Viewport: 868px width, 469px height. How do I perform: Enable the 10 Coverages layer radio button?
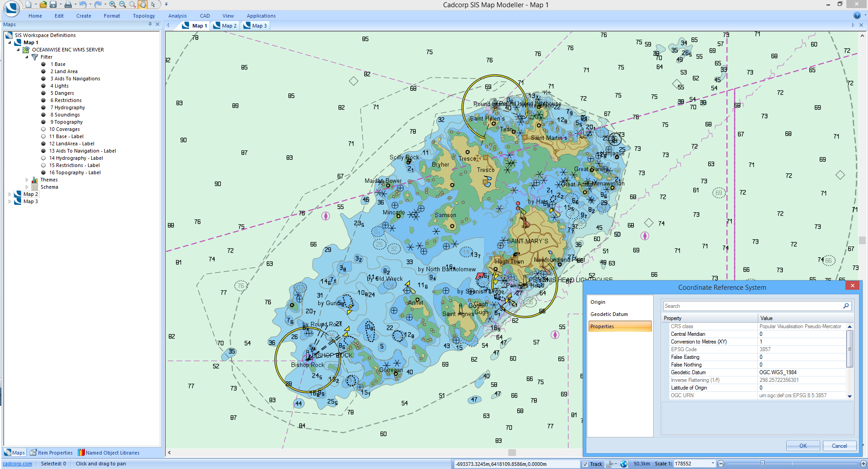[44, 129]
